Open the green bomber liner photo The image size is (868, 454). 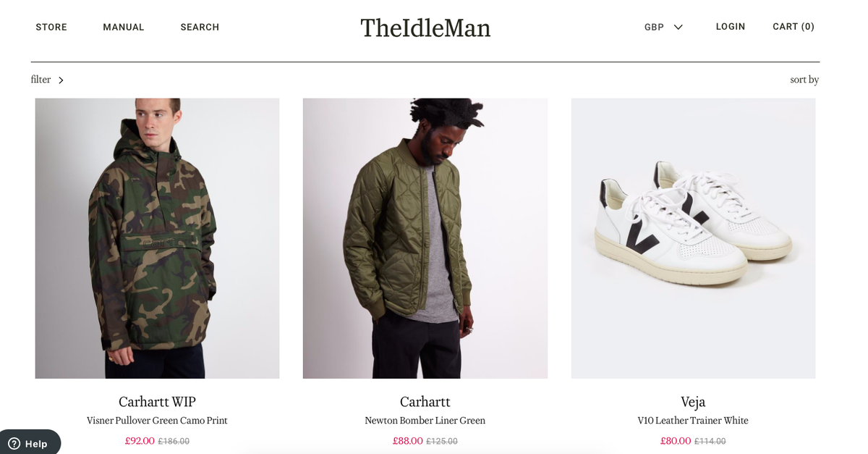tap(425, 238)
